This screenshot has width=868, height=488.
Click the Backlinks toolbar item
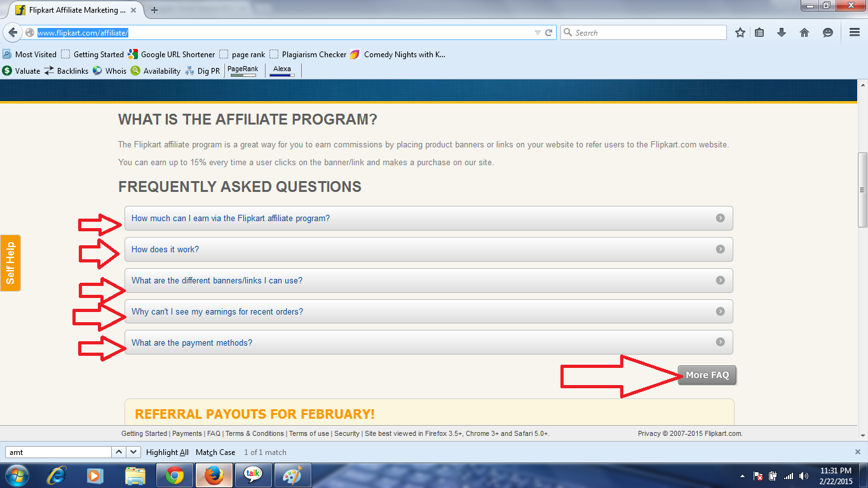point(66,71)
